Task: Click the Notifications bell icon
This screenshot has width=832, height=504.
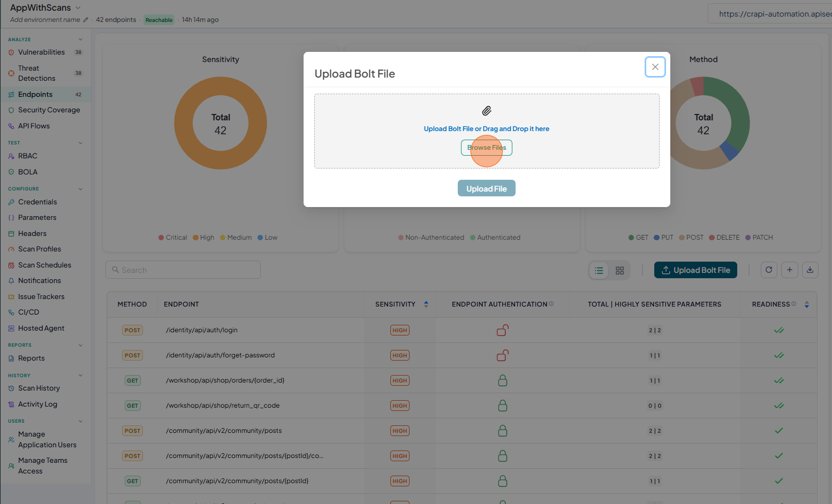Action: coord(11,281)
